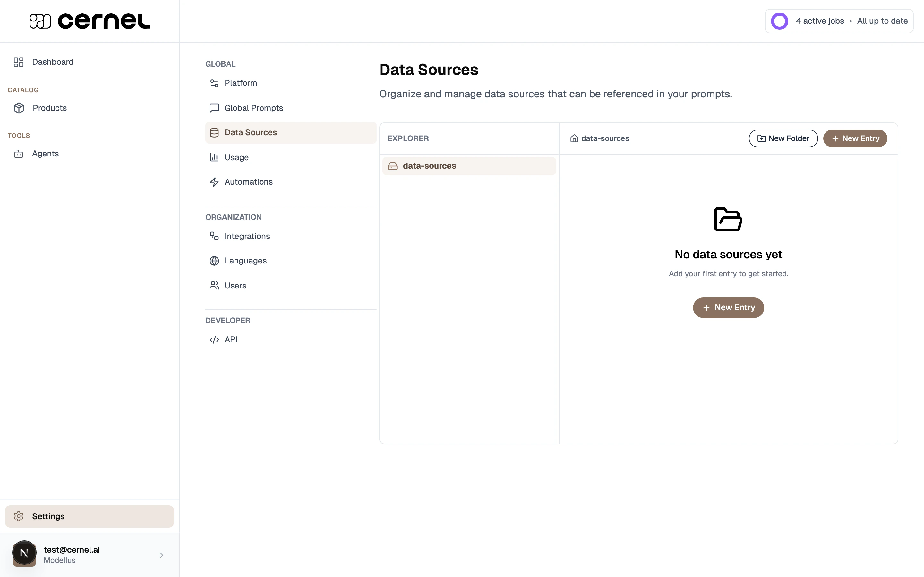The width and height of the screenshot is (924, 577).
Task: Select the API code icon under Developer
Action: [214, 339]
